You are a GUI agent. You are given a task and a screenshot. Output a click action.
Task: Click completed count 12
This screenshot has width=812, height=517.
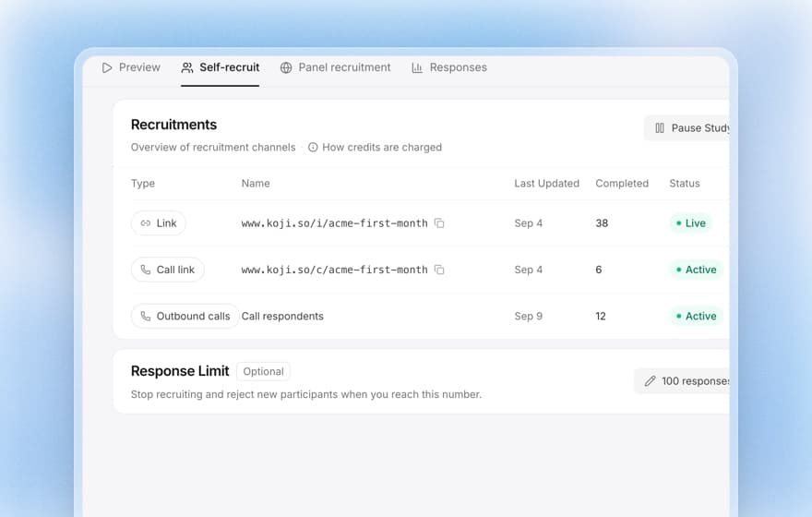point(601,316)
